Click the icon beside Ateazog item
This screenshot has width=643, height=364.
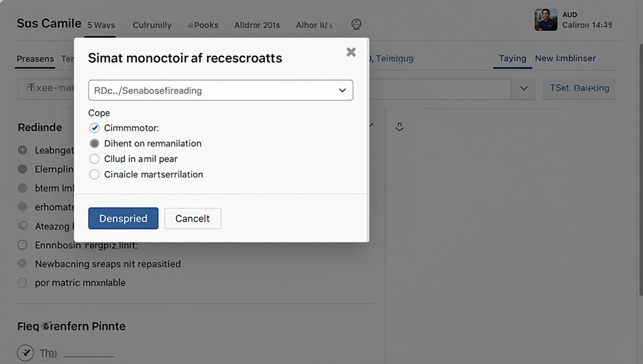[x=22, y=226]
